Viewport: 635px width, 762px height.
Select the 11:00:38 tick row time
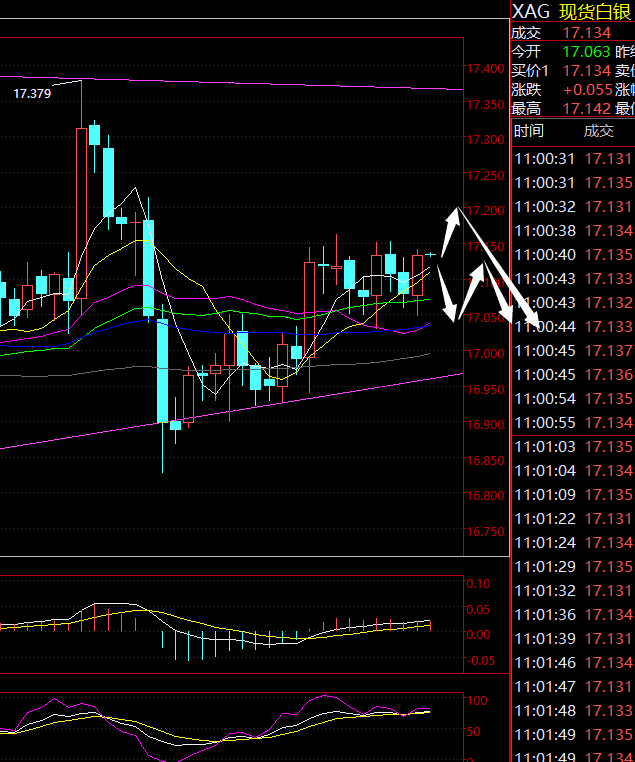coord(544,230)
